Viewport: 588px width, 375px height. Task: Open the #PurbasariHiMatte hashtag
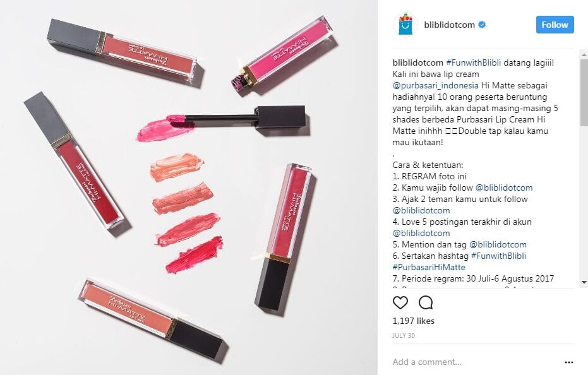(x=429, y=268)
